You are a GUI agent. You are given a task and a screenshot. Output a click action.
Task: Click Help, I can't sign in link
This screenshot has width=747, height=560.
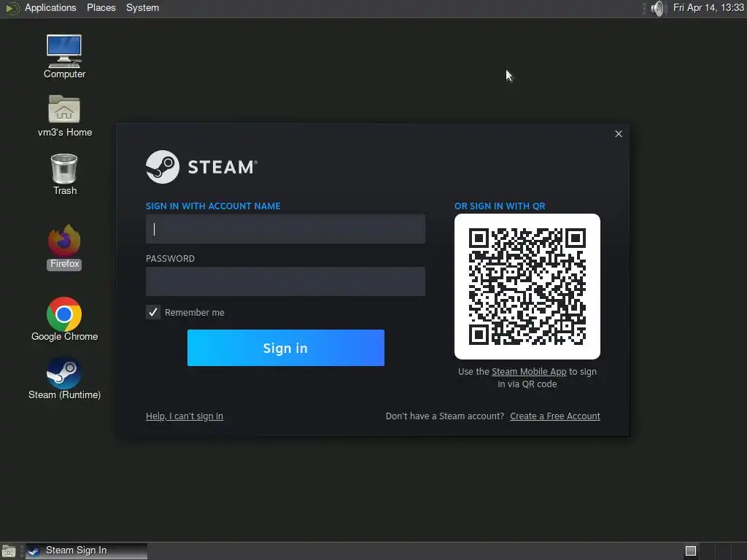185,416
